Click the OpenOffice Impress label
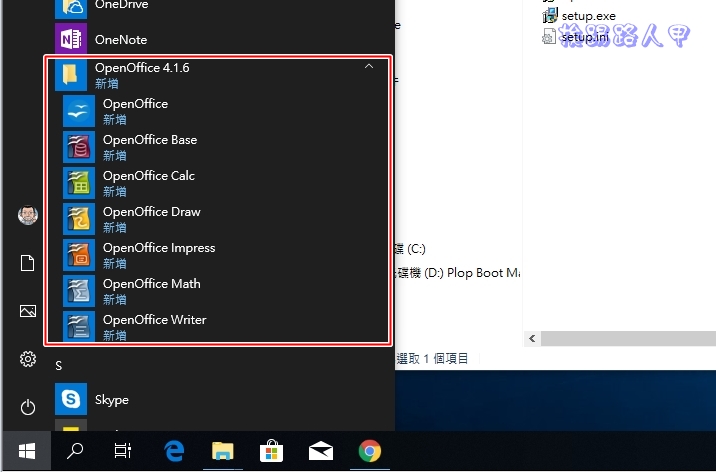Screen dimensions: 716x472 point(159,248)
